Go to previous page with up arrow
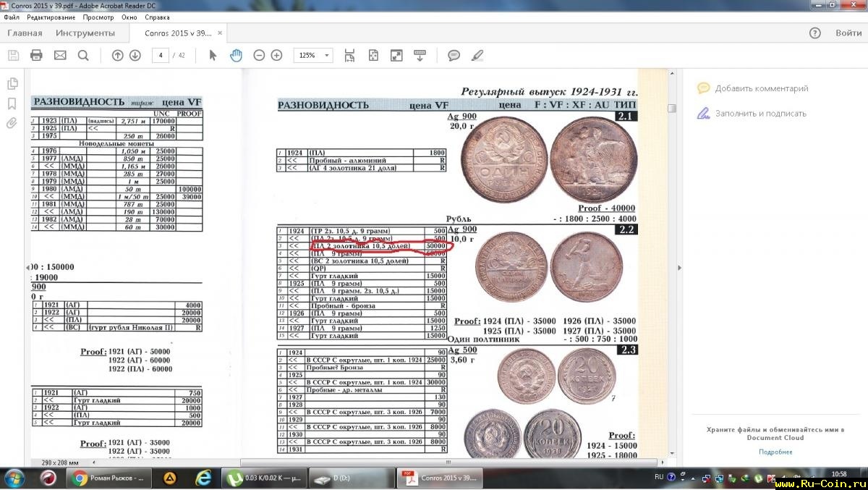 pyautogui.click(x=118, y=56)
